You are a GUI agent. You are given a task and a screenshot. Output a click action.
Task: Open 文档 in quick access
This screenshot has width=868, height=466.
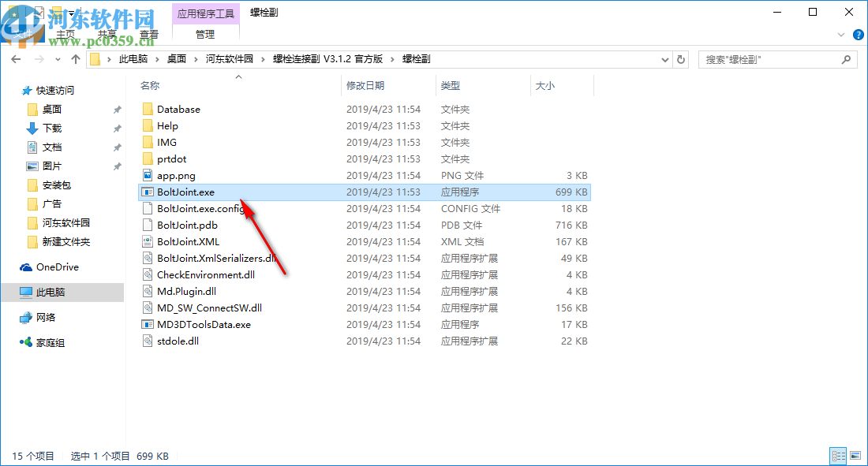[52, 147]
